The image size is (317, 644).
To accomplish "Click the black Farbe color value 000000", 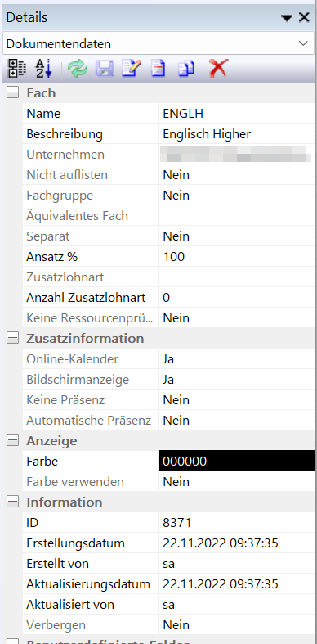I will [x=237, y=462].
